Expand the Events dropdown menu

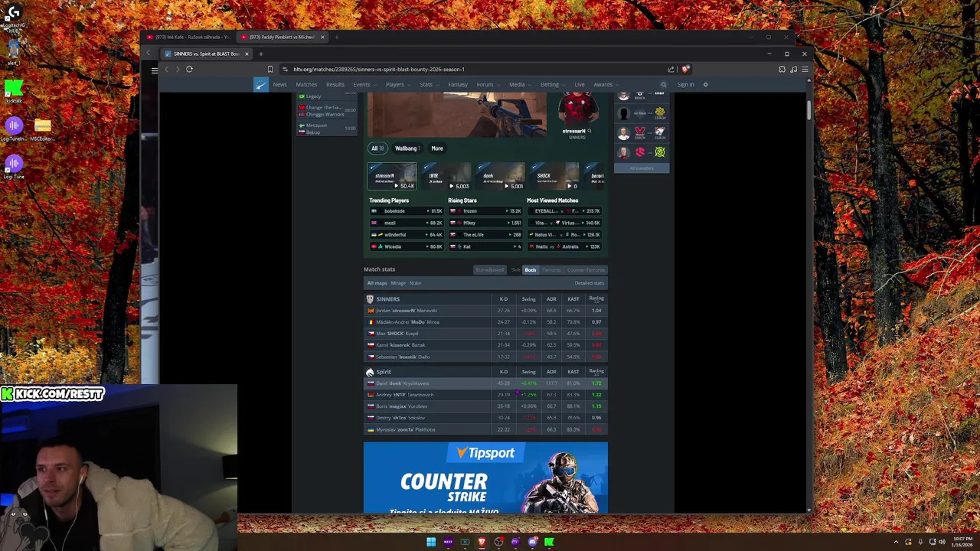point(364,85)
